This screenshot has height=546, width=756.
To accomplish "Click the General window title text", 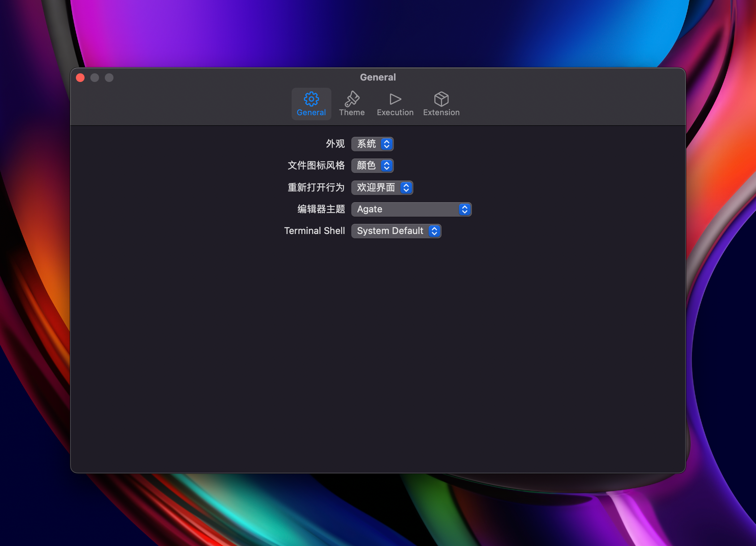I will 378,77.
